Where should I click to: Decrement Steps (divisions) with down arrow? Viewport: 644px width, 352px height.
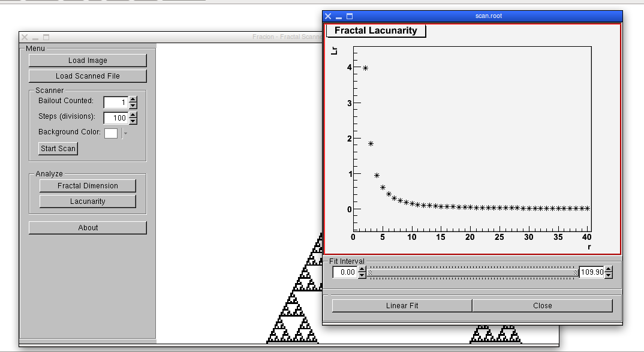tap(133, 121)
